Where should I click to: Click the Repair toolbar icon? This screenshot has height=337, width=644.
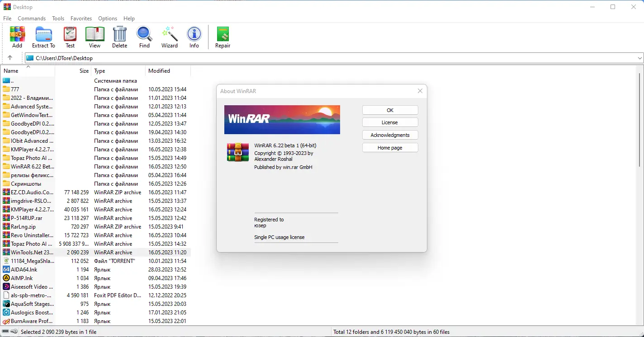[223, 34]
